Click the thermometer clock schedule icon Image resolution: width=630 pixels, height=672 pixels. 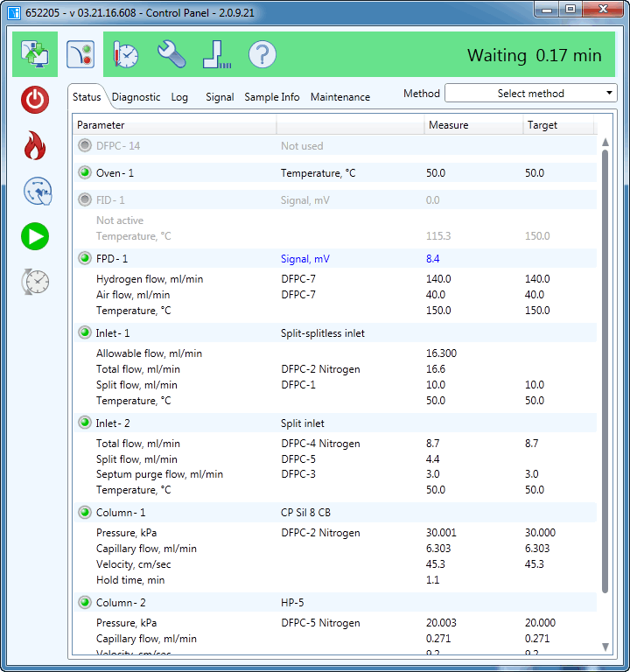(126, 54)
